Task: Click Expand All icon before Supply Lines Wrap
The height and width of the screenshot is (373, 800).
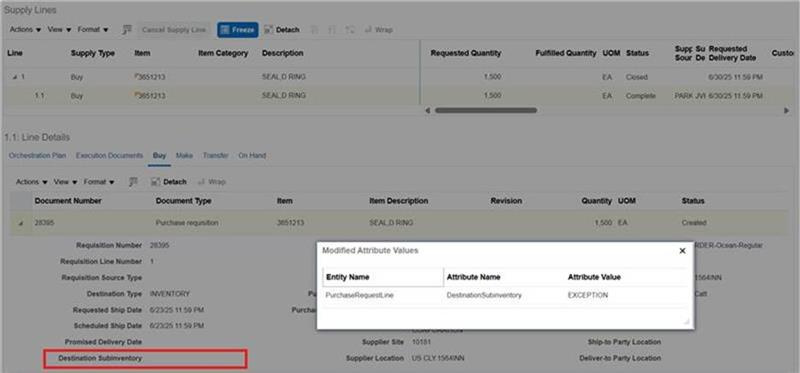Action: coord(349,30)
